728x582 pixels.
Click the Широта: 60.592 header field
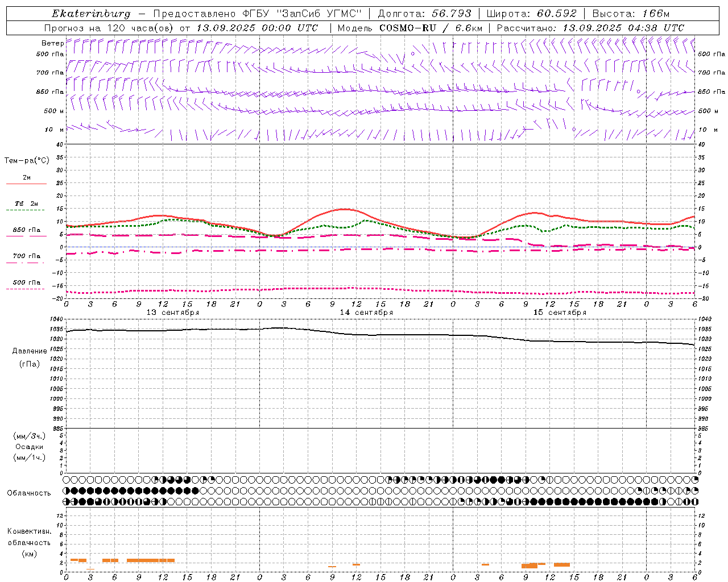pos(532,14)
